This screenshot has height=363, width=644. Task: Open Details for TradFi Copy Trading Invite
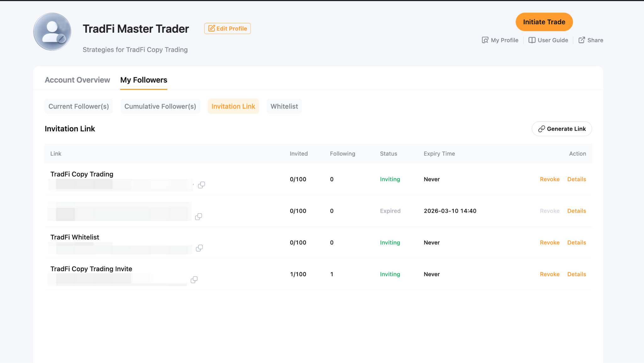[x=576, y=274]
